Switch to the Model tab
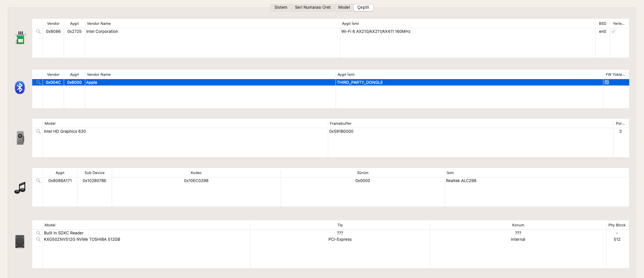Viewport: 644px width, 278px height. pos(344,7)
